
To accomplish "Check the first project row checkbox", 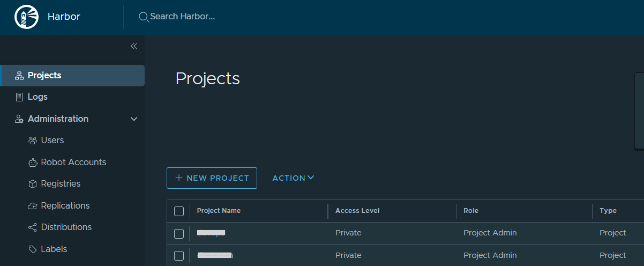I will click(179, 233).
